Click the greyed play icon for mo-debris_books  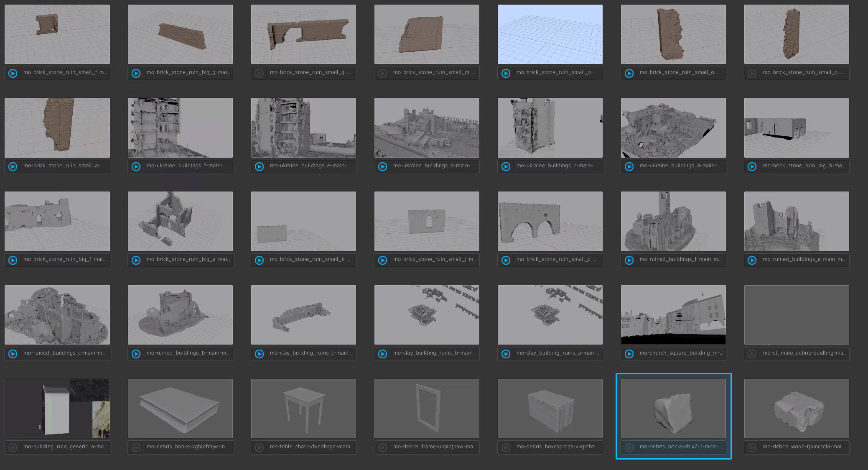coord(136,447)
